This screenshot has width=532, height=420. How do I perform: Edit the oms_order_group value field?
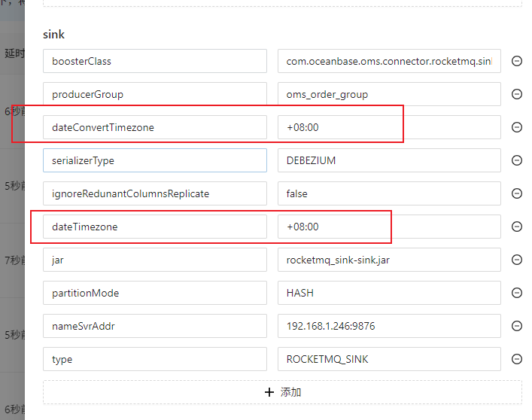[388, 94]
